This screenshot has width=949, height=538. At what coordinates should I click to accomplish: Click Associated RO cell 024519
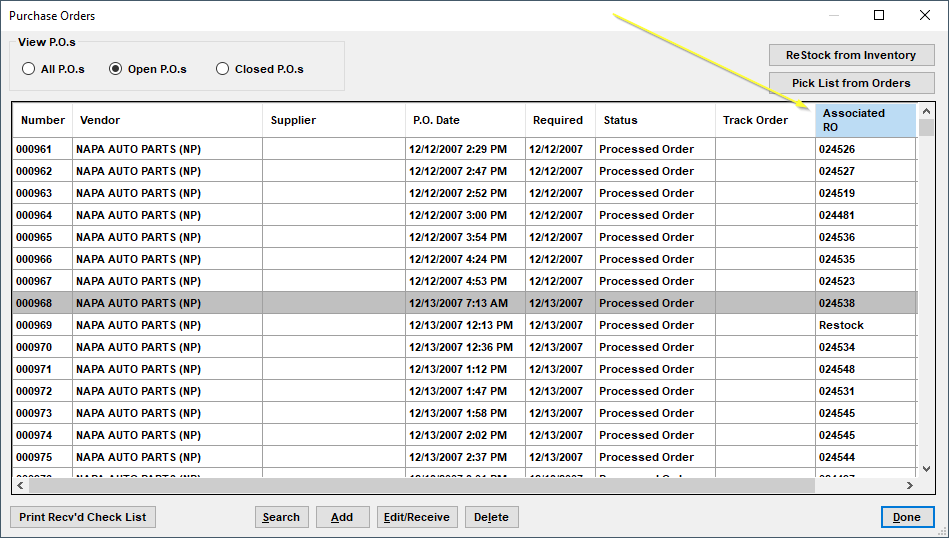point(865,193)
